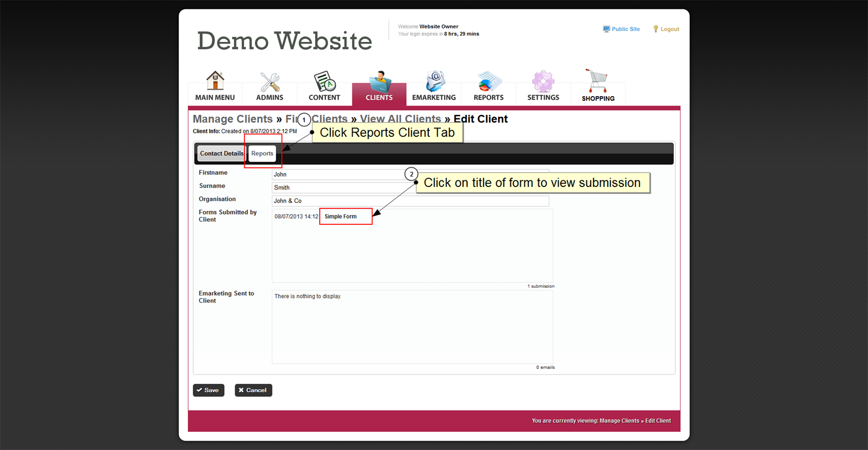Open the Shopping cart icon
This screenshot has width=868, height=450.
(598, 82)
